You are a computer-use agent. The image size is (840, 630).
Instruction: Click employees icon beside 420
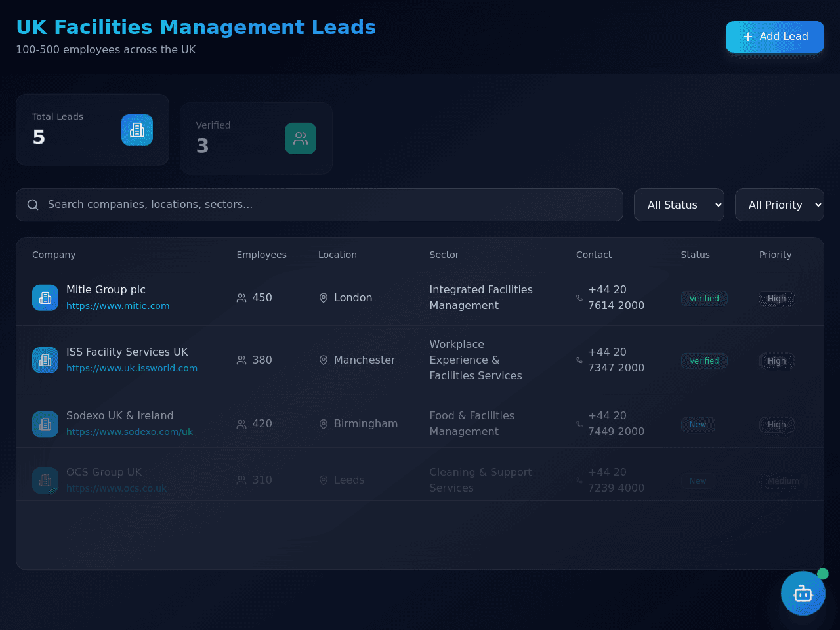coord(241,424)
